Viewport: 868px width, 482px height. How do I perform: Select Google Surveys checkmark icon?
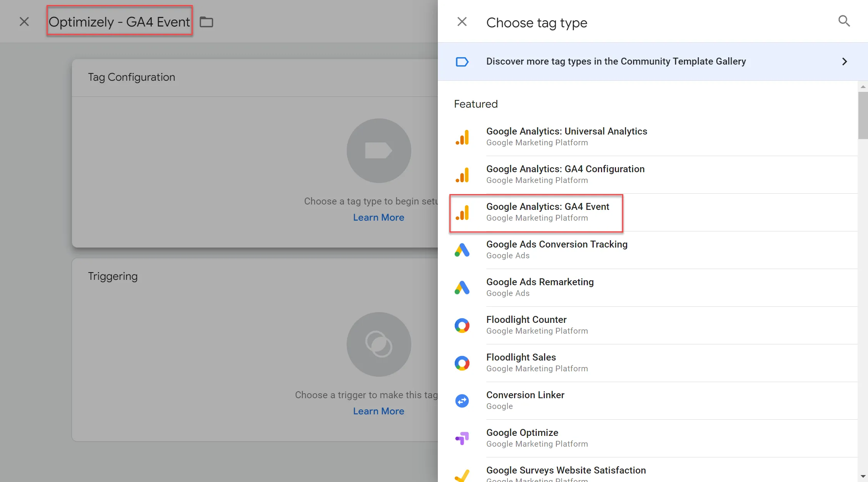462,475
